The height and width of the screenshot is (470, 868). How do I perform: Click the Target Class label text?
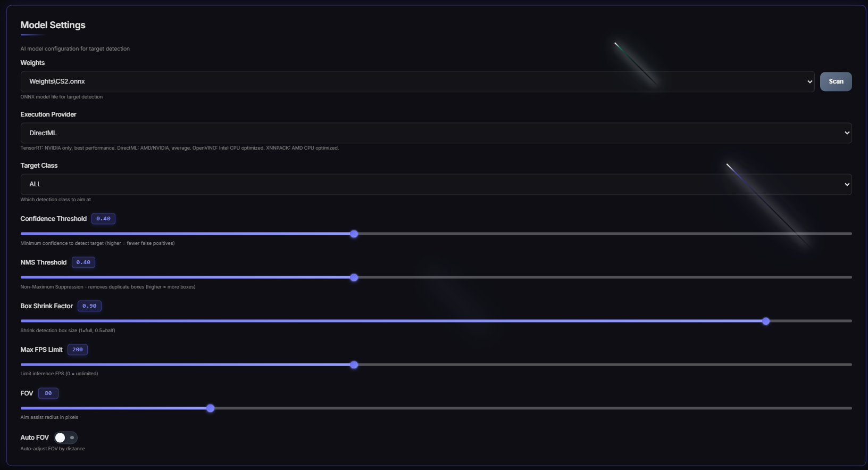click(39, 166)
